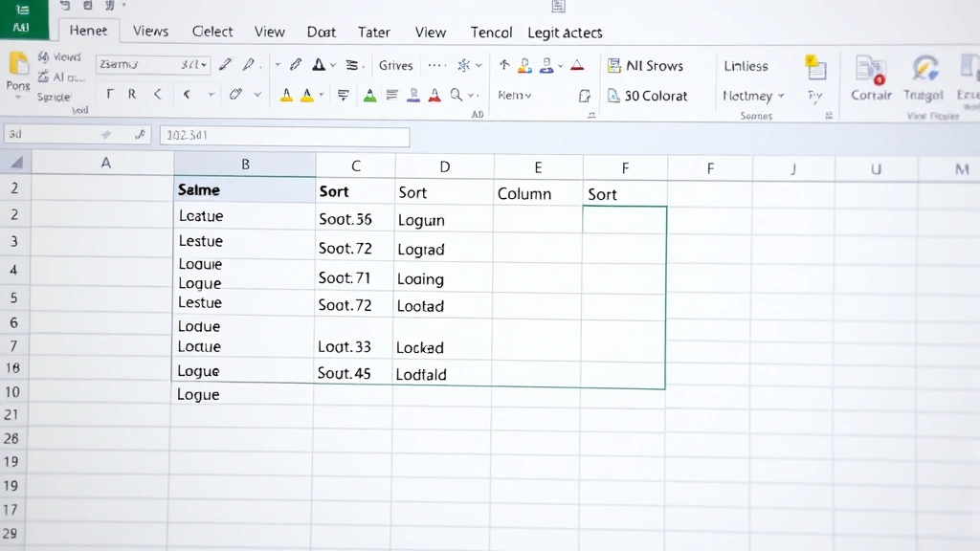Apply the yellow fill color tool
The image size is (980, 551).
coord(287,95)
